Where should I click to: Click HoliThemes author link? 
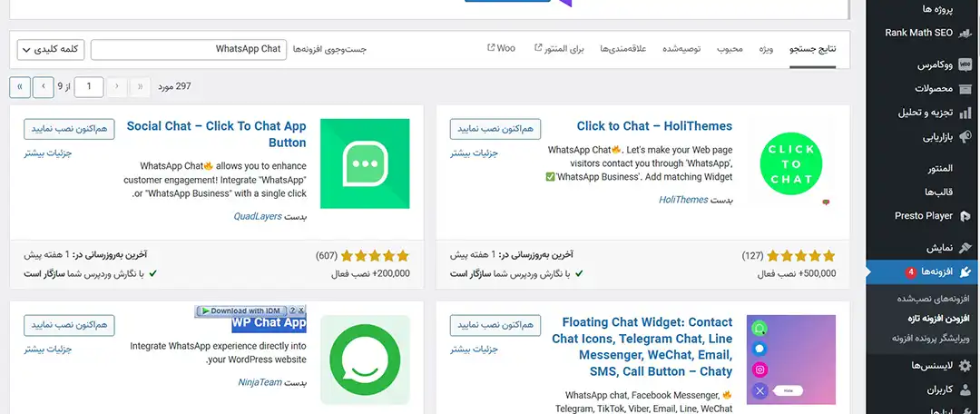(x=683, y=200)
